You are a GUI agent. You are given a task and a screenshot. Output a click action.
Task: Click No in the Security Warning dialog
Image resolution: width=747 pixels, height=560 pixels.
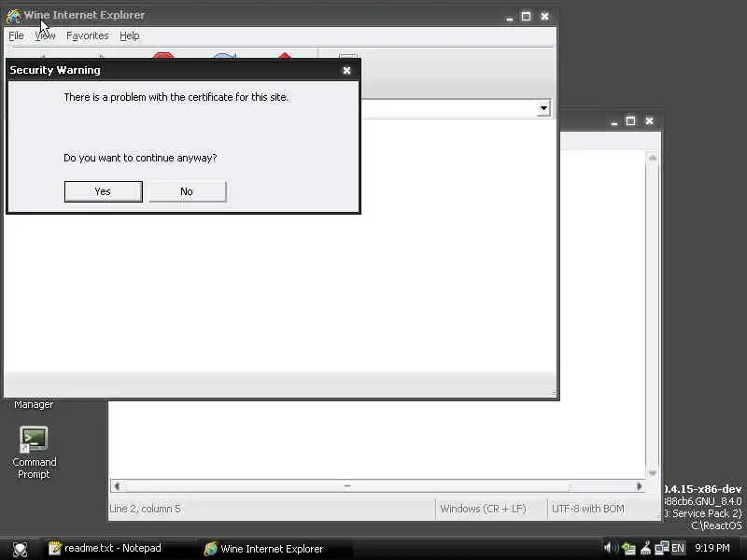coord(187,191)
